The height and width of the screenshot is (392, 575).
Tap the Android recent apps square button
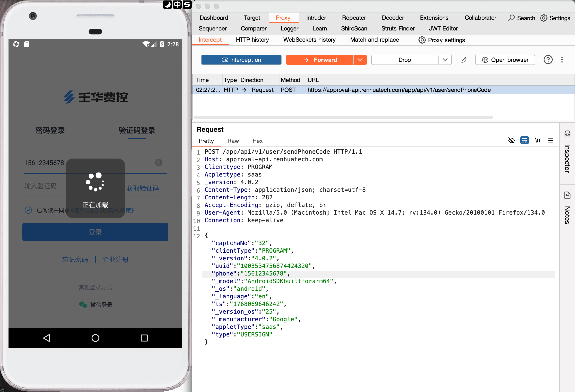144,338
